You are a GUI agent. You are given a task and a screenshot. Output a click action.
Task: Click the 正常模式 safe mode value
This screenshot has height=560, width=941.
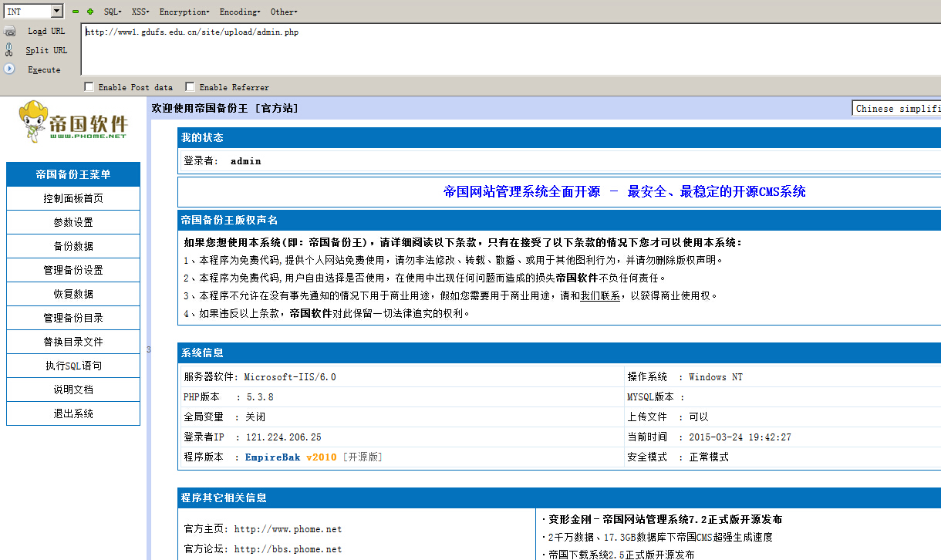709,457
